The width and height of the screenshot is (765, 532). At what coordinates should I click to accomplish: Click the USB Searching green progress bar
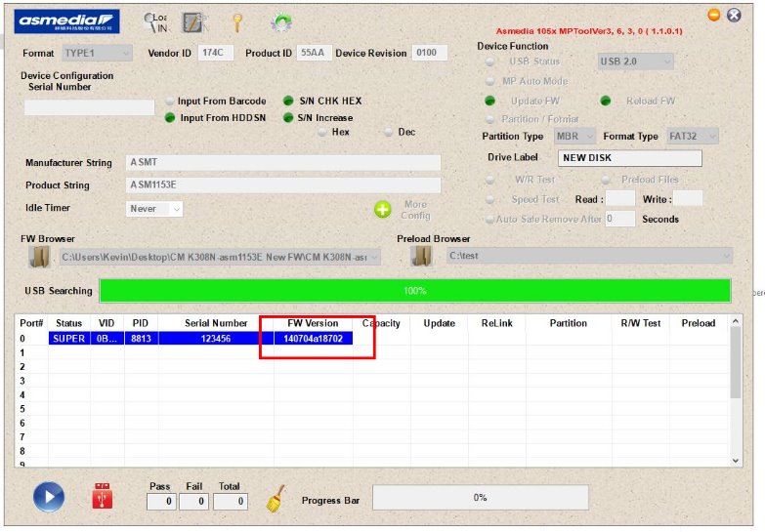point(414,291)
